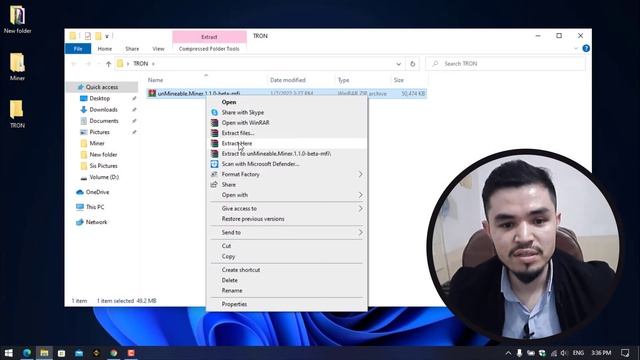Go up one folder with the Up arrow
This screenshot has height=360, width=640.
[x=109, y=64]
